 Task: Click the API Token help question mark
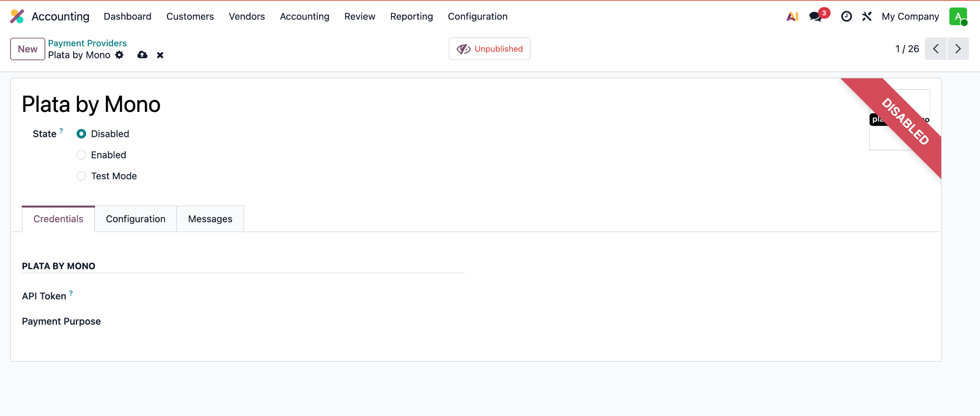pos(71,293)
